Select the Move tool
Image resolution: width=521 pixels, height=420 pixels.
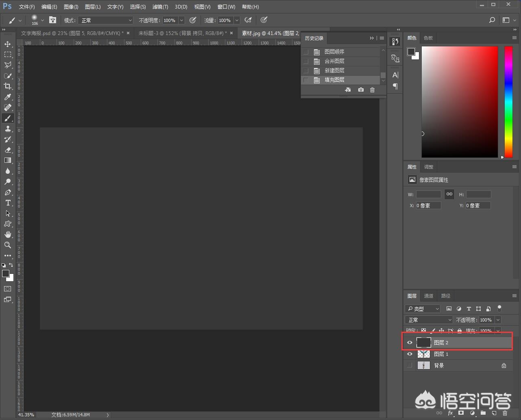[8, 44]
